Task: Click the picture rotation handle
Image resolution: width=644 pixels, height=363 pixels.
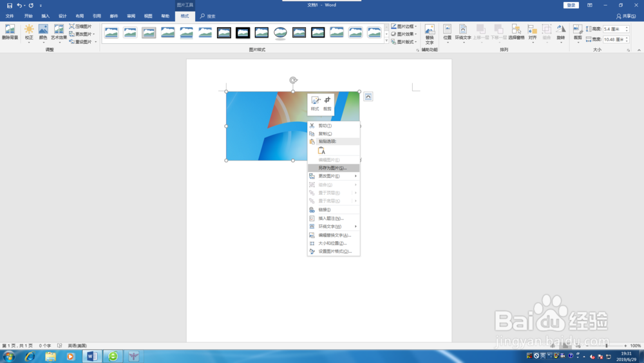Action: 293,80
